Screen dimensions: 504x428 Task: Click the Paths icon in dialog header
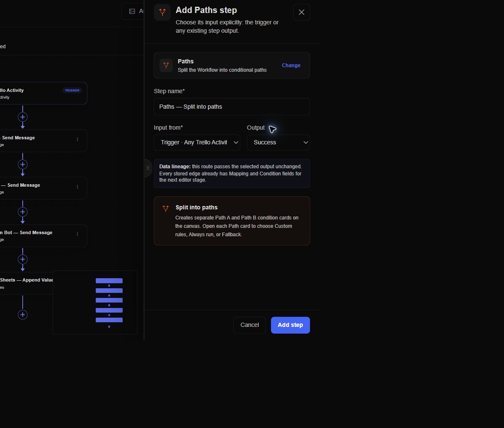(162, 12)
